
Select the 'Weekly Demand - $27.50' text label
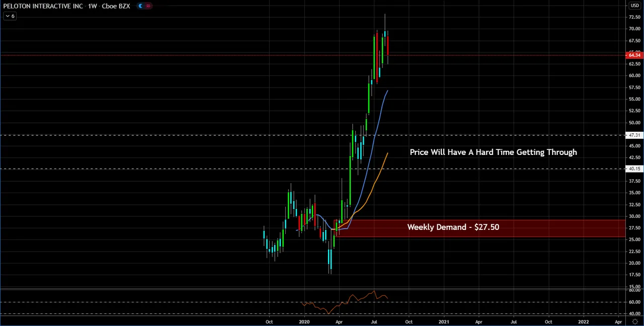click(453, 227)
